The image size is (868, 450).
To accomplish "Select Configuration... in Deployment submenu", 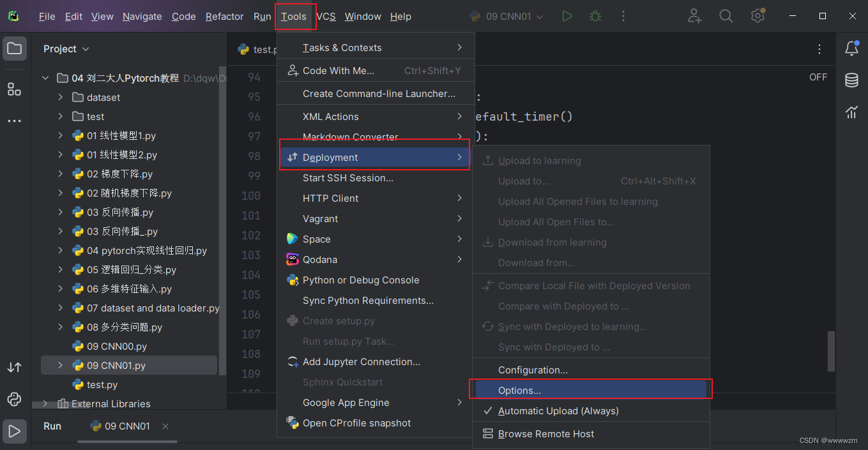I will pos(591,370).
